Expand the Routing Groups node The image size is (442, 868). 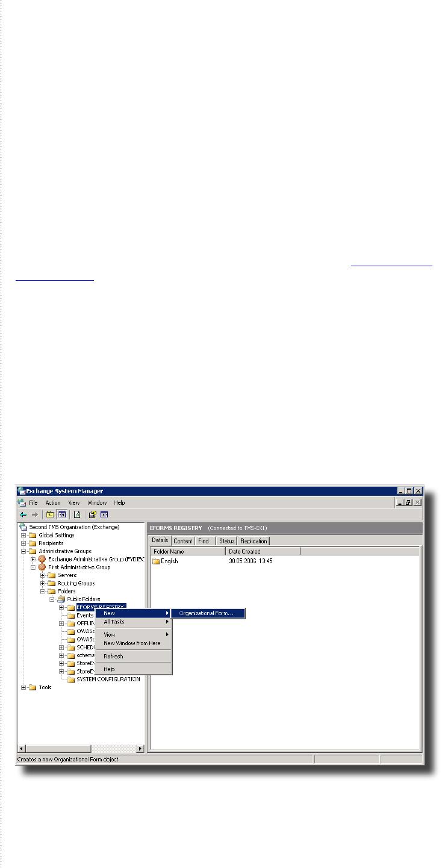pos(43,583)
